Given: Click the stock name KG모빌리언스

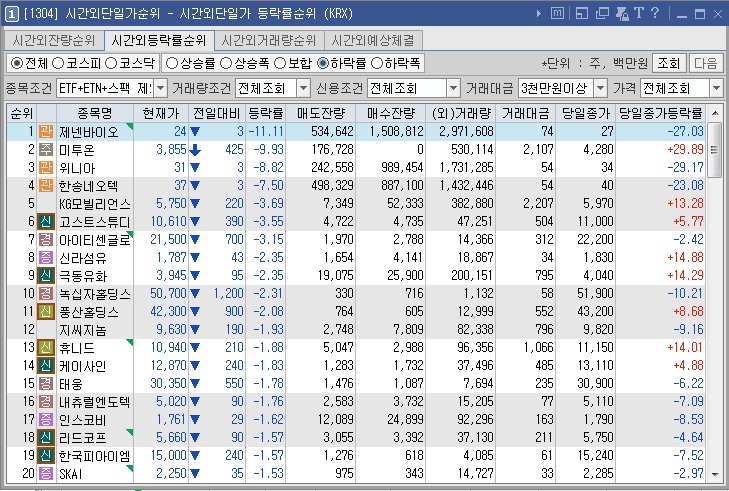Looking at the screenshot, I should (x=95, y=204).
